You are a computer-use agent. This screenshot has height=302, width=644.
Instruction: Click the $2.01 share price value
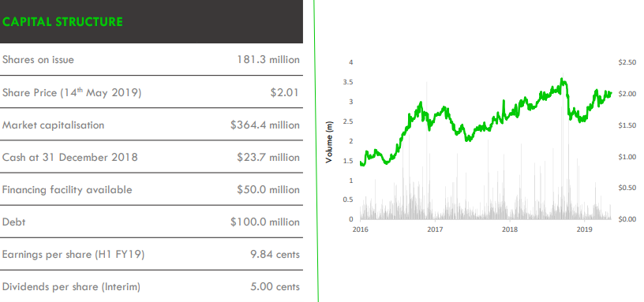(285, 93)
